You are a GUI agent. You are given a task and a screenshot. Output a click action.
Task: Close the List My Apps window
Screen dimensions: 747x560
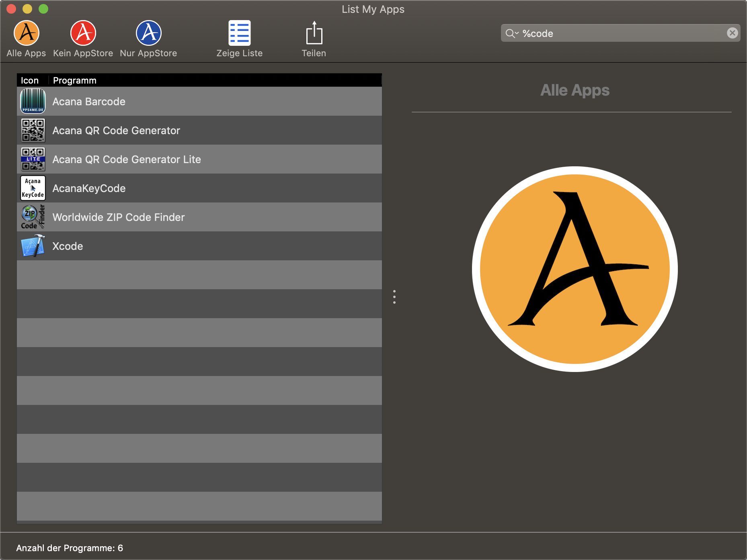point(11,9)
